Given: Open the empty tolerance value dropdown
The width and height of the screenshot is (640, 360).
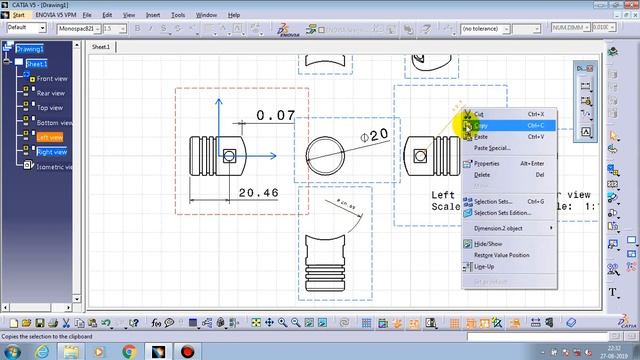Looking at the screenshot, I should [536, 29].
